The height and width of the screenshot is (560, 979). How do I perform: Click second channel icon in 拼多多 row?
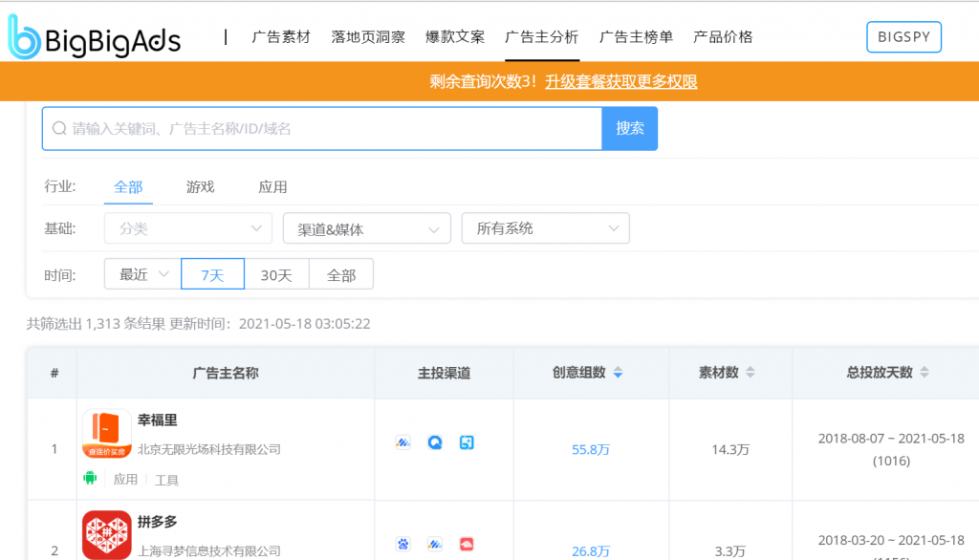pos(435,545)
